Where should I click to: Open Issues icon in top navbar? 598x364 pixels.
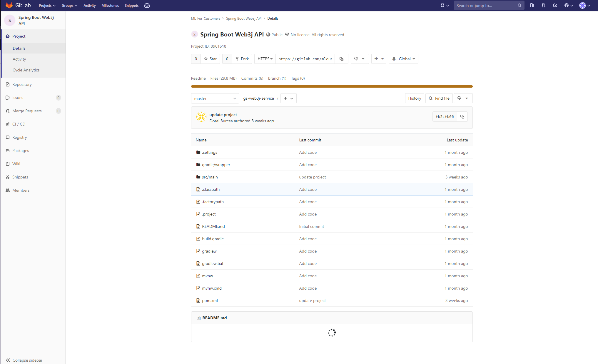tap(532, 6)
